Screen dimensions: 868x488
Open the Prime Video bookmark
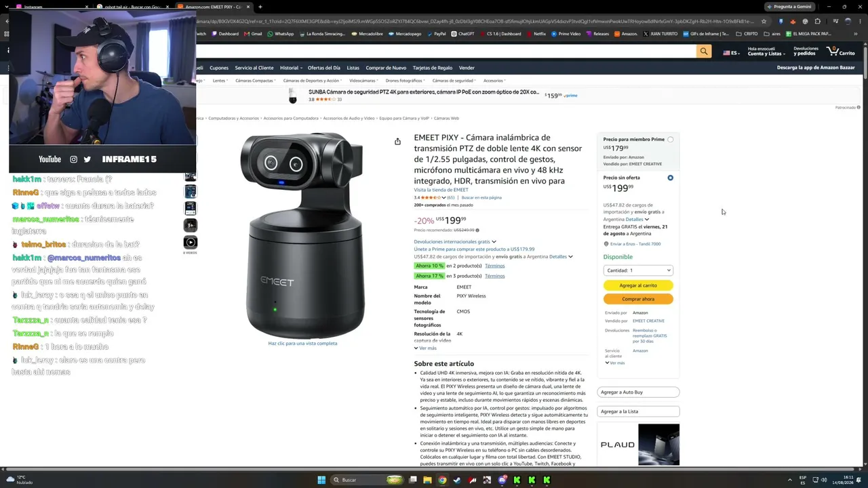click(x=566, y=34)
